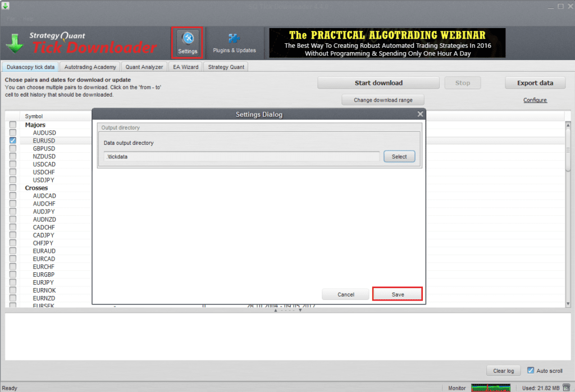Check the USDJPY checkbox
The width and height of the screenshot is (575, 392).
click(x=13, y=180)
